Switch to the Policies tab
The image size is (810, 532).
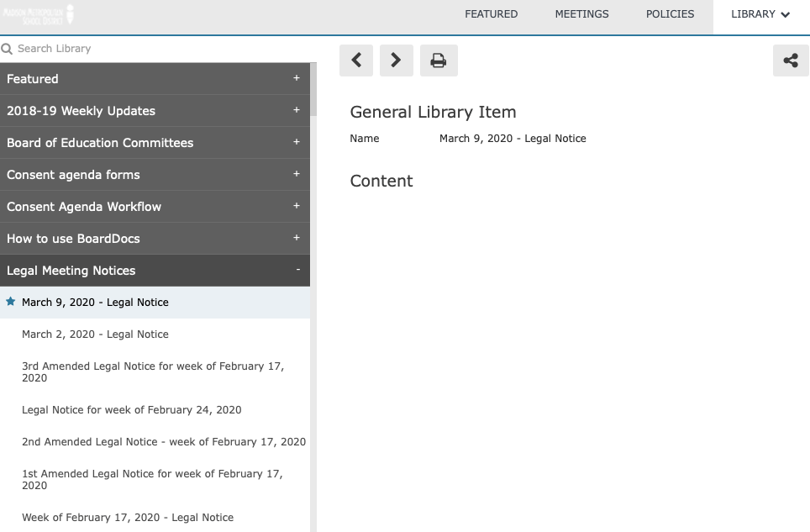click(x=670, y=14)
